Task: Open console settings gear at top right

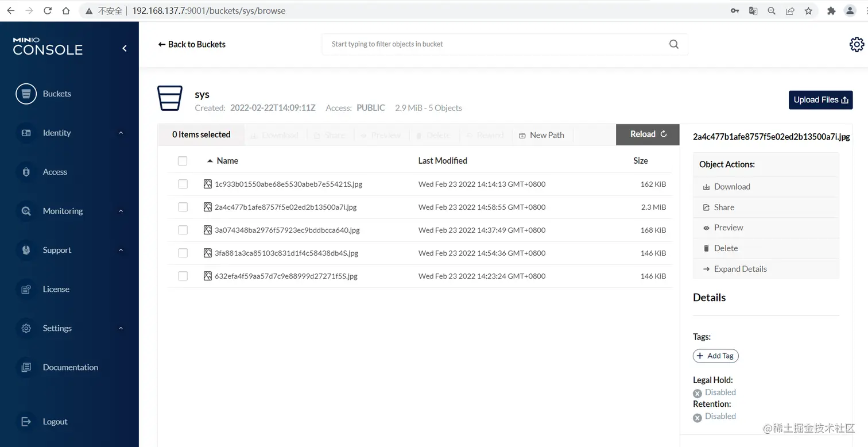Action: (857, 44)
